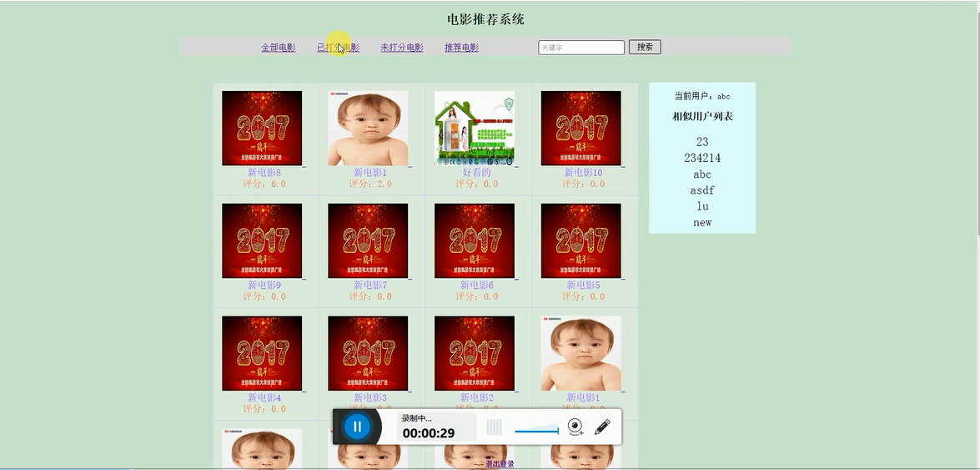Screen dimensions: 980x470
Task: Select similar user lu
Action: 702,206
